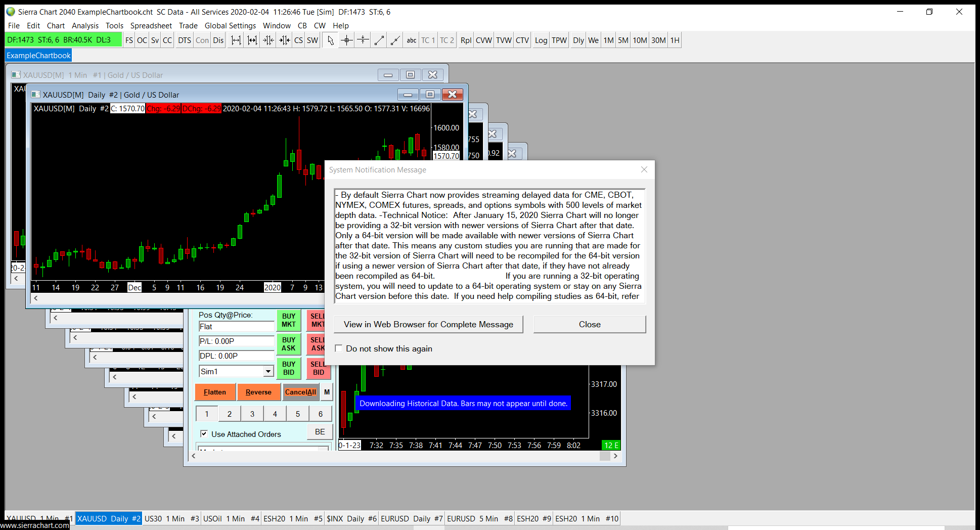Click the CVW toolbar button

point(484,40)
